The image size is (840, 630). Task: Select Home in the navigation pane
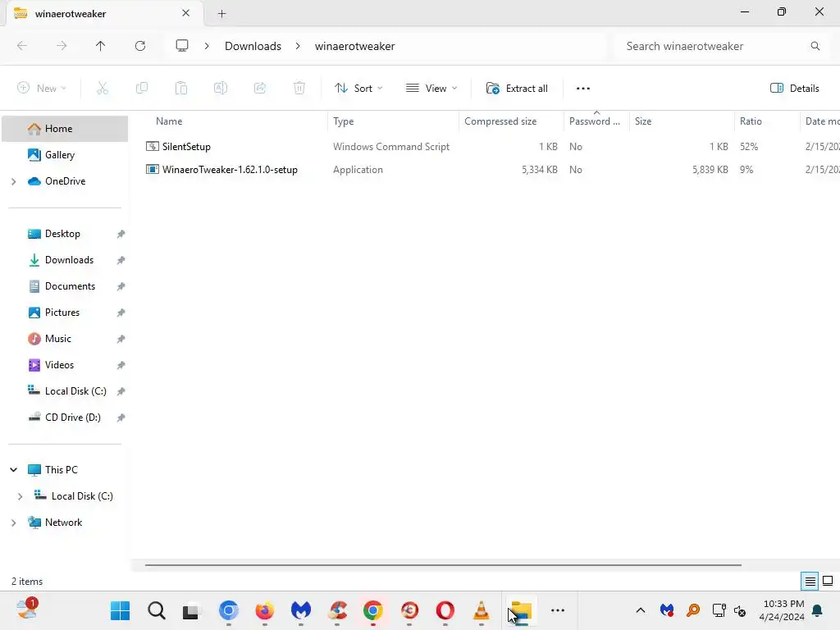tap(65, 129)
